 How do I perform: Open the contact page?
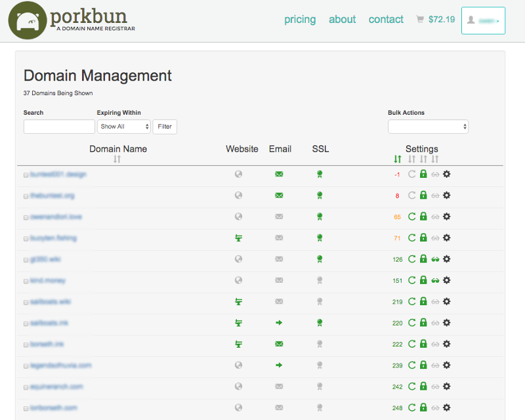(386, 20)
